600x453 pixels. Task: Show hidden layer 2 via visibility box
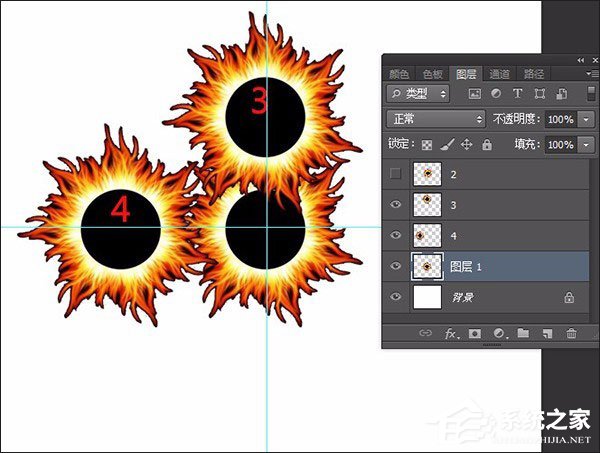pyautogui.click(x=395, y=174)
